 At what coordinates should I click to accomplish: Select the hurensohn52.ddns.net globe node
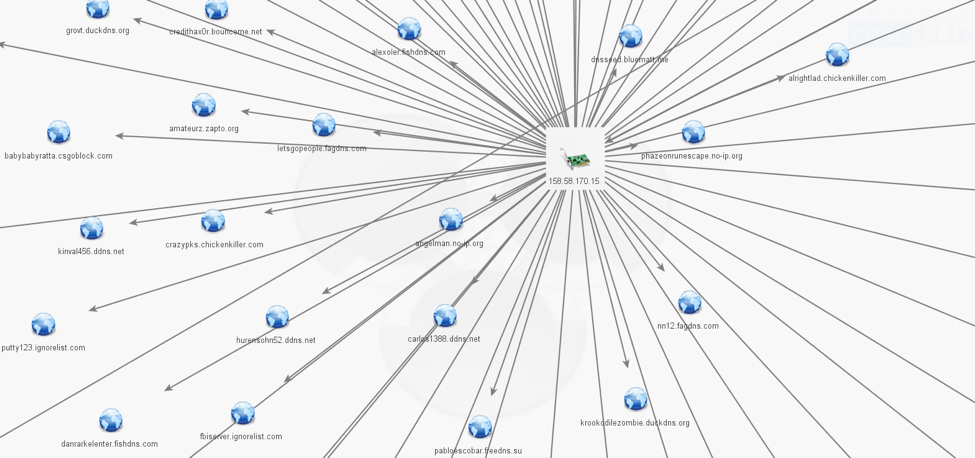click(x=277, y=317)
